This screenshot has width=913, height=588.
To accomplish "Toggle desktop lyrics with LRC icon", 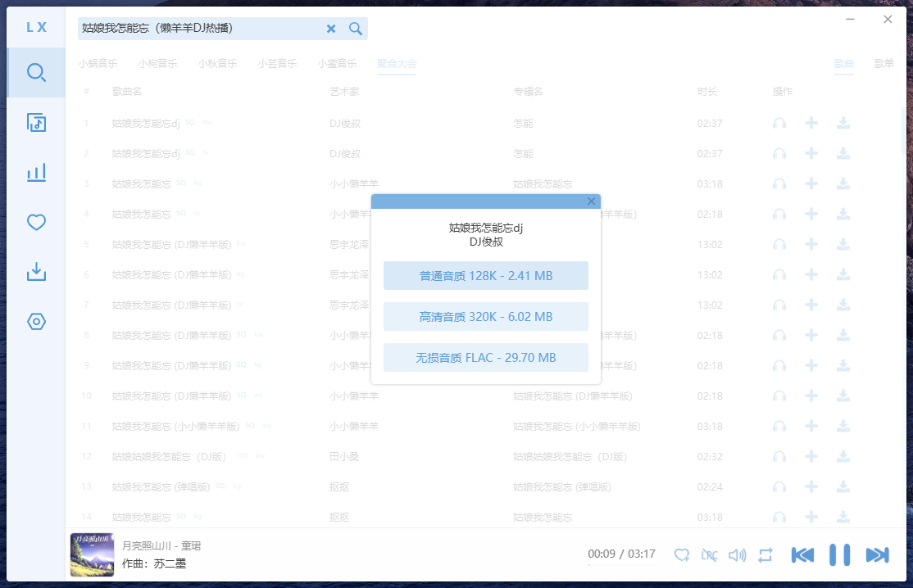I will (x=710, y=554).
